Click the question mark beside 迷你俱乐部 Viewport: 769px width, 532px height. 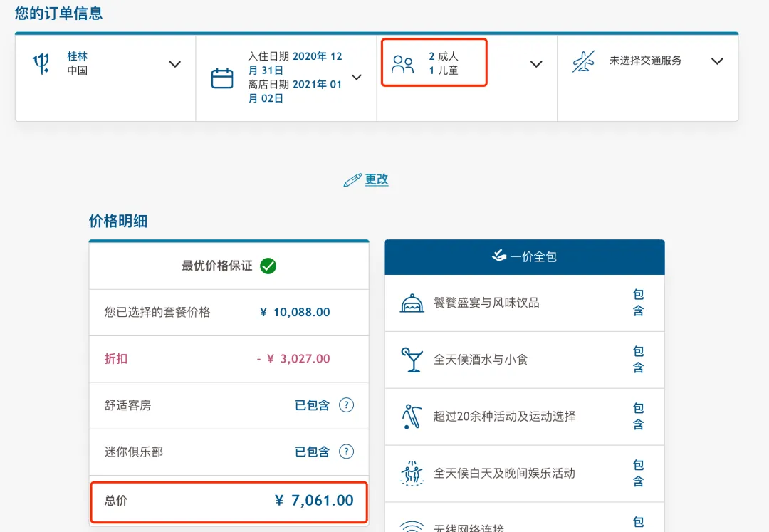click(346, 452)
